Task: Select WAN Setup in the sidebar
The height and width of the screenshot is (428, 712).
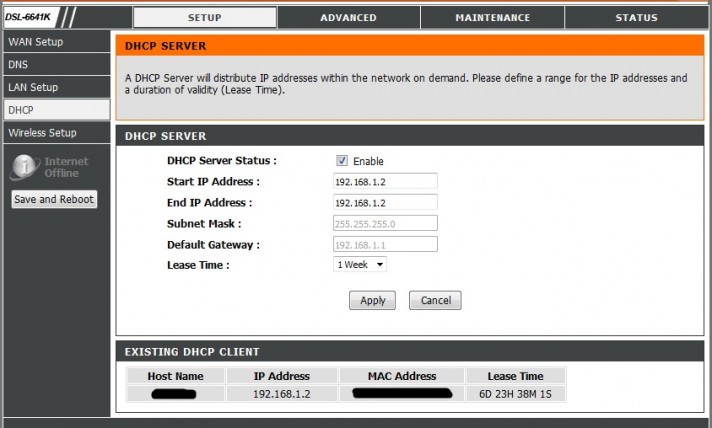Action: click(x=57, y=42)
